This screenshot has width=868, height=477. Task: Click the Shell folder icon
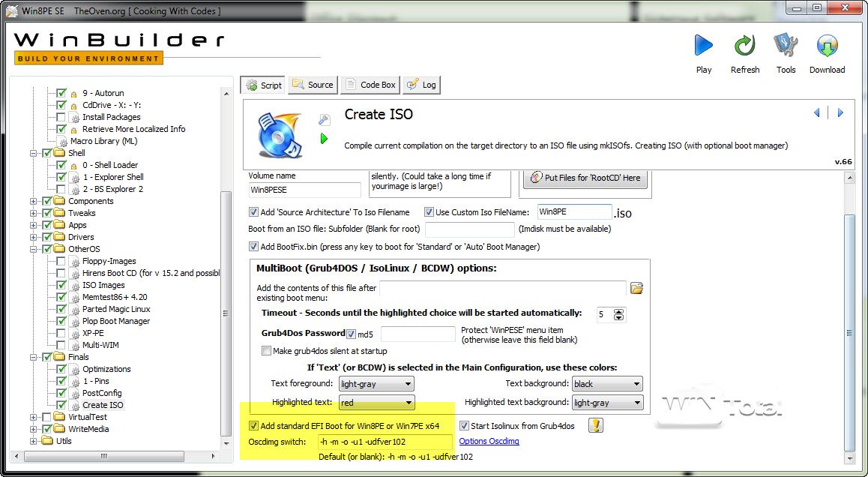tap(60, 153)
